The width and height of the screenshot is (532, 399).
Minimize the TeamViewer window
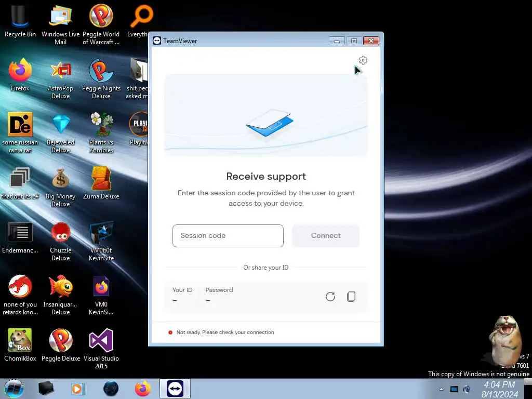[x=337, y=41]
